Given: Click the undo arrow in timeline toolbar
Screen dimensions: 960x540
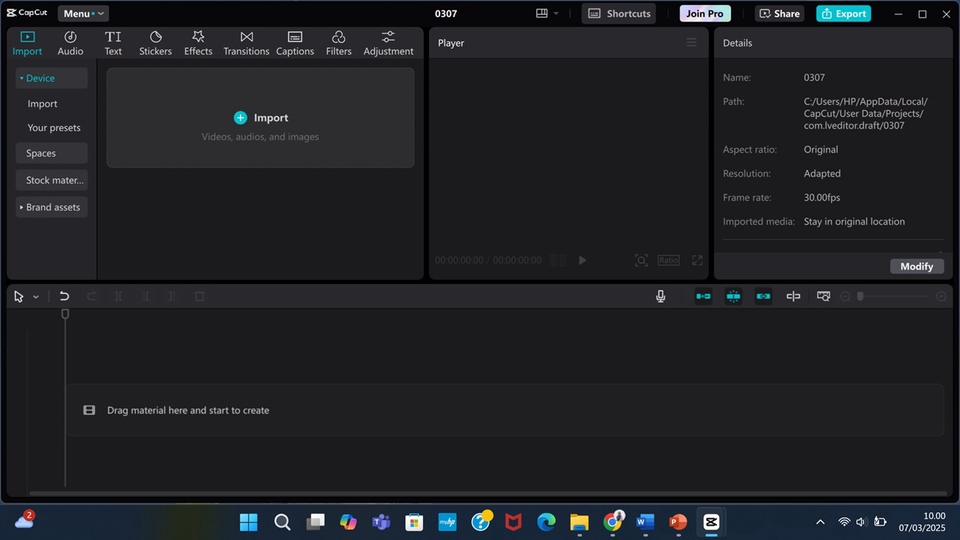Looking at the screenshot, I should (64, 296).
